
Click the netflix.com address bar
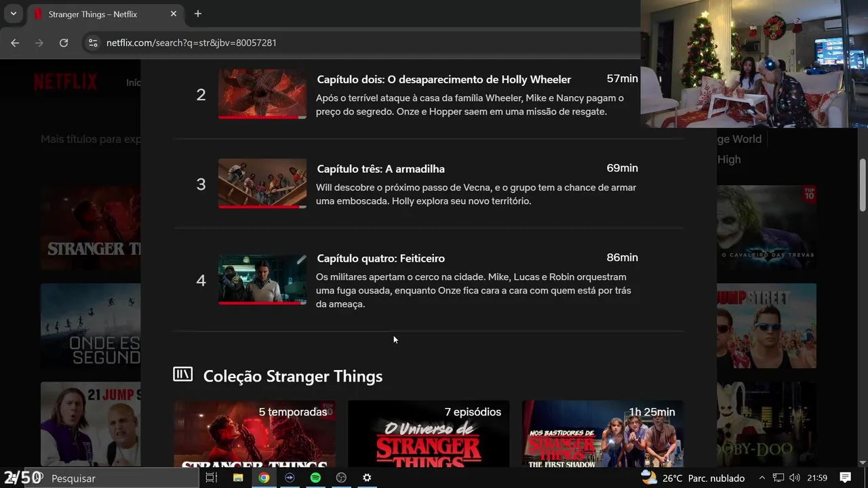pos(366,43)
